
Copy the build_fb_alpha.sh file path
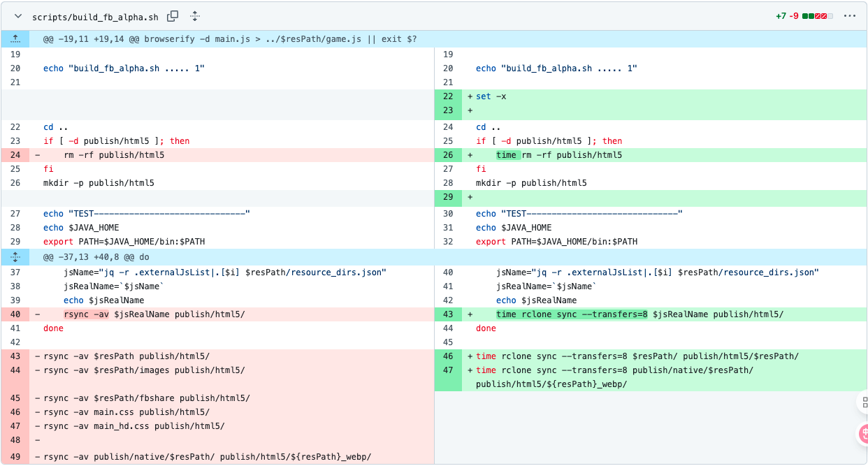coord(173,16)
